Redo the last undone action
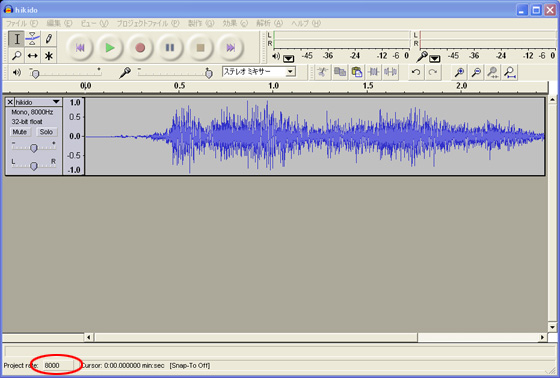Viewport: 560px width, 378px height. (433, 72)
